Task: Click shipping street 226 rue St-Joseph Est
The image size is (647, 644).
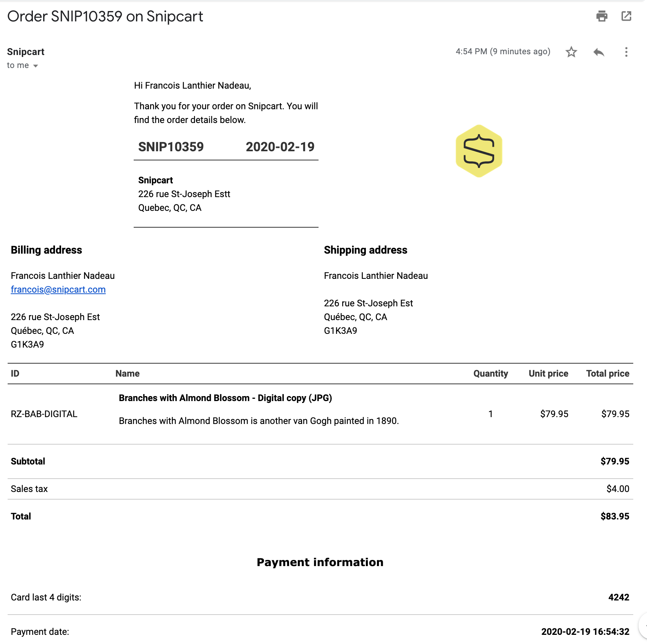Action: [x=368, y=303]
